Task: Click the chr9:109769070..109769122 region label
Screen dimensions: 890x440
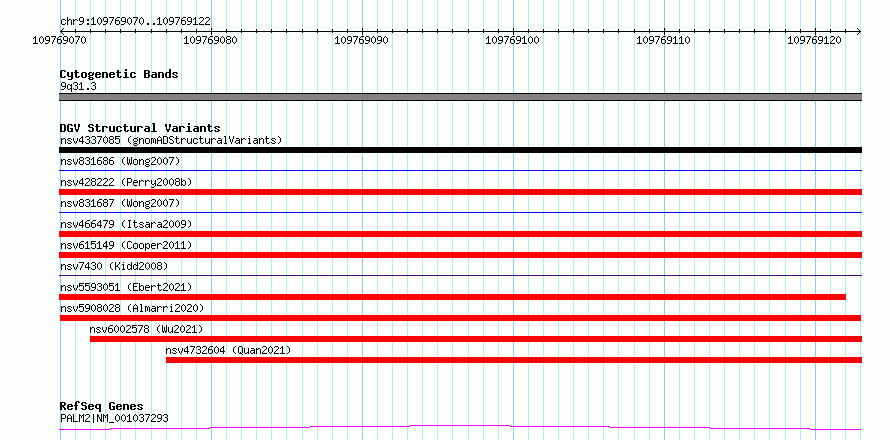Action: coord(135,21)
